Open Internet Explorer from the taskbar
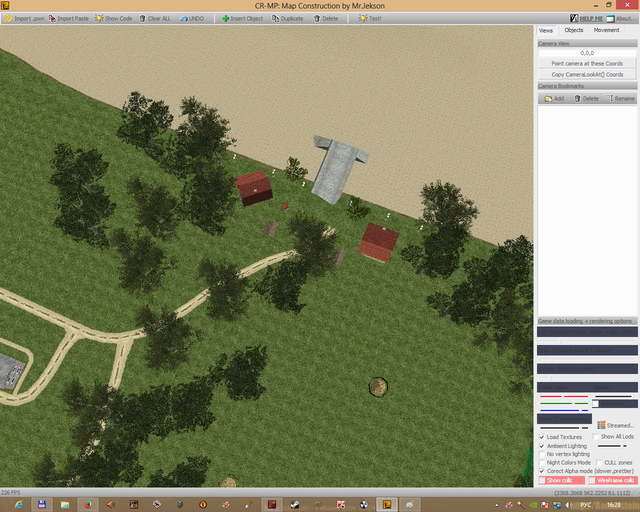Viewport: 640px width, 512px height. tap(19, 505)
